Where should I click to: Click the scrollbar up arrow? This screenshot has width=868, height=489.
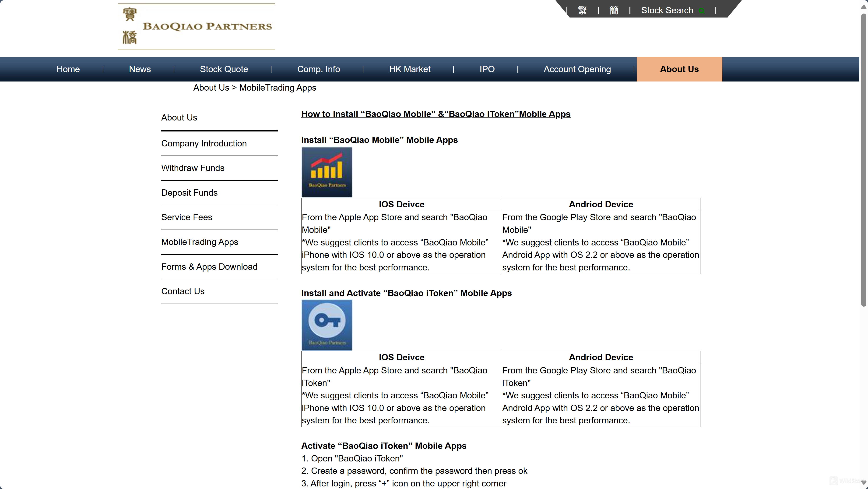click(x=864, y=7)
